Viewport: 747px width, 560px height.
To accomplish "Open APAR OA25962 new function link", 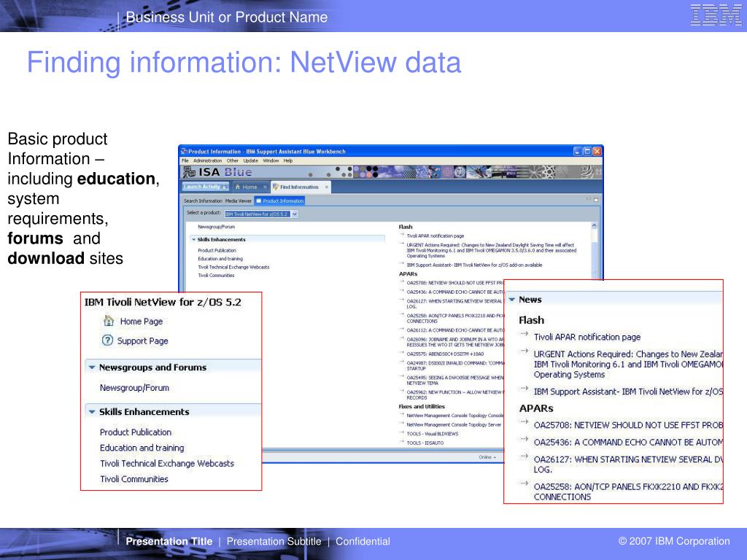I will point(455,394).
